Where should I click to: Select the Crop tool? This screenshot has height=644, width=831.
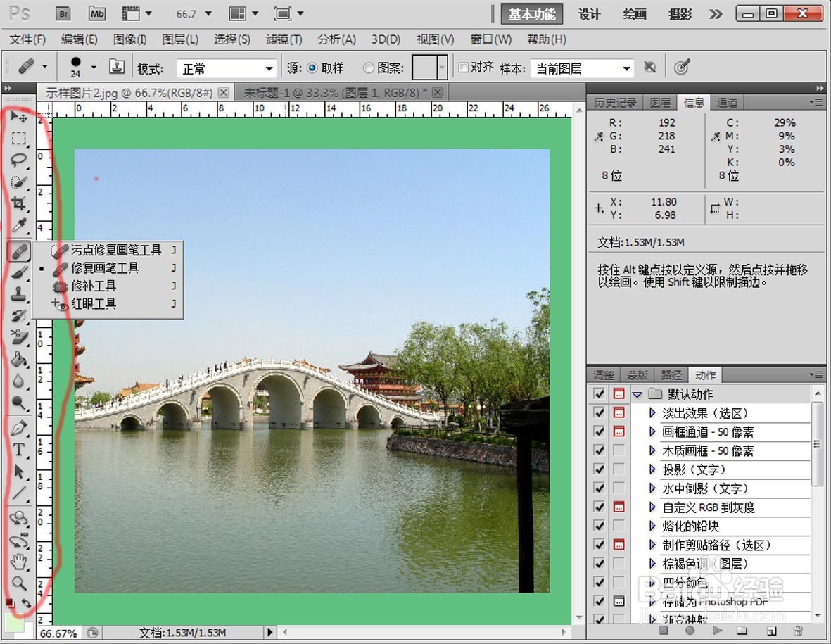pyautogui.click(x=19, y=203)
